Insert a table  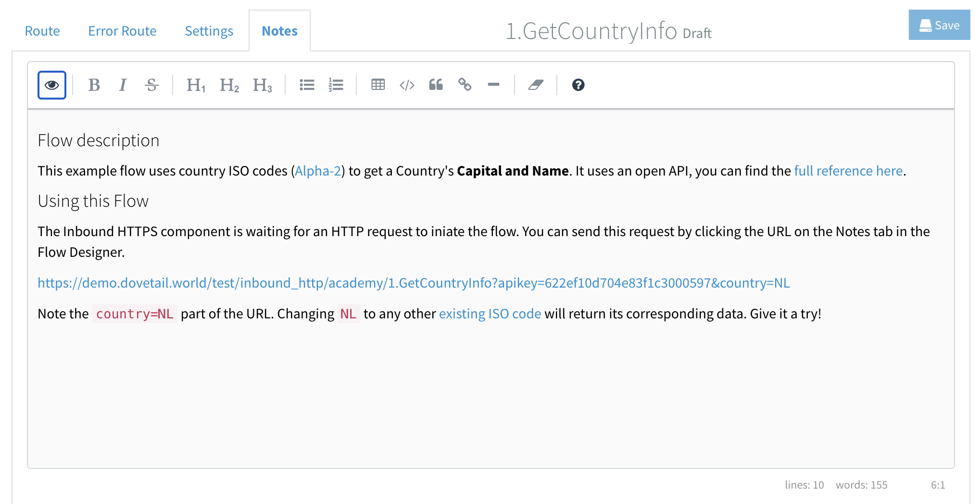(378, 85)
